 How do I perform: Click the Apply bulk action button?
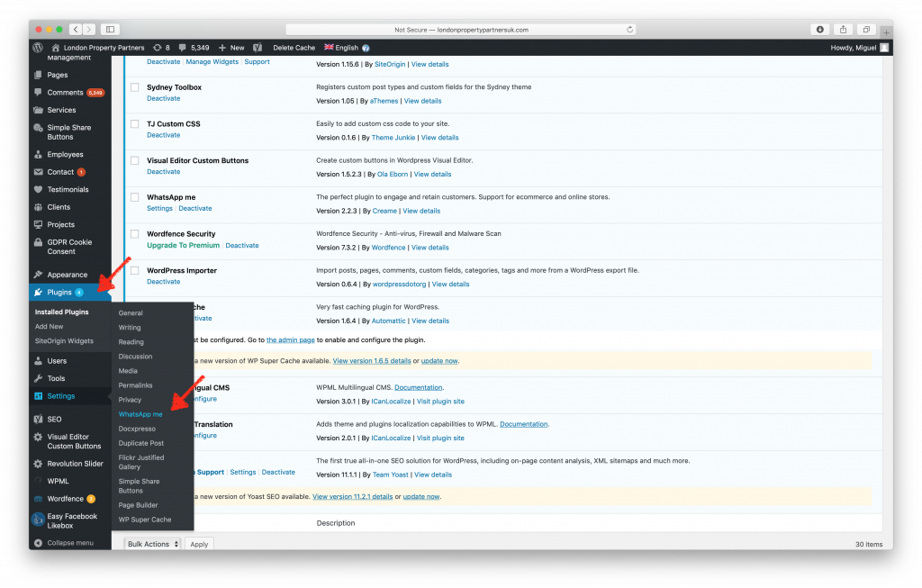pos(199,545)
